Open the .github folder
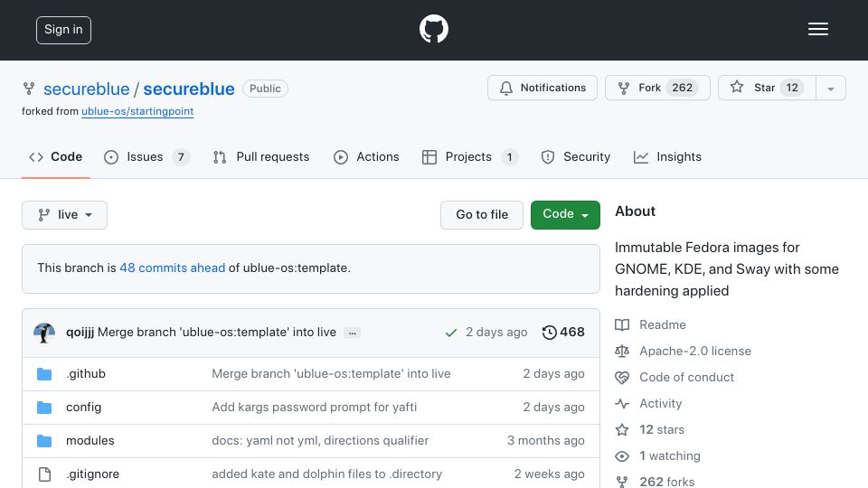 (x=86, y=374)
